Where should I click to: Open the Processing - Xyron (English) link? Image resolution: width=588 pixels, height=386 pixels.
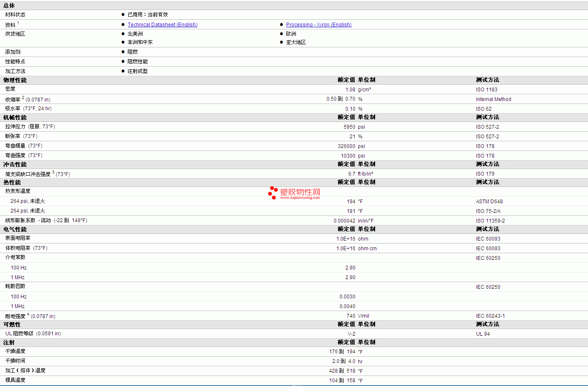coord(319,25)
